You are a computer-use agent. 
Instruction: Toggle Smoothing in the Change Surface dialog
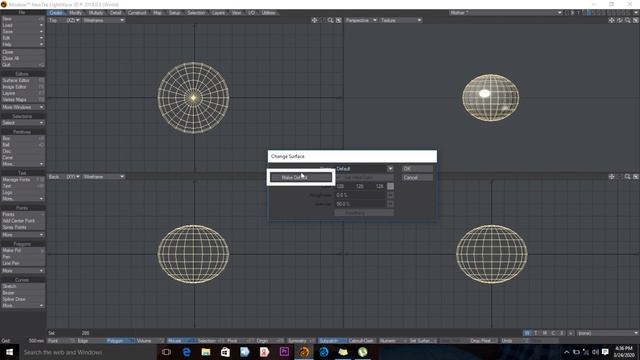tap(364, 213)
